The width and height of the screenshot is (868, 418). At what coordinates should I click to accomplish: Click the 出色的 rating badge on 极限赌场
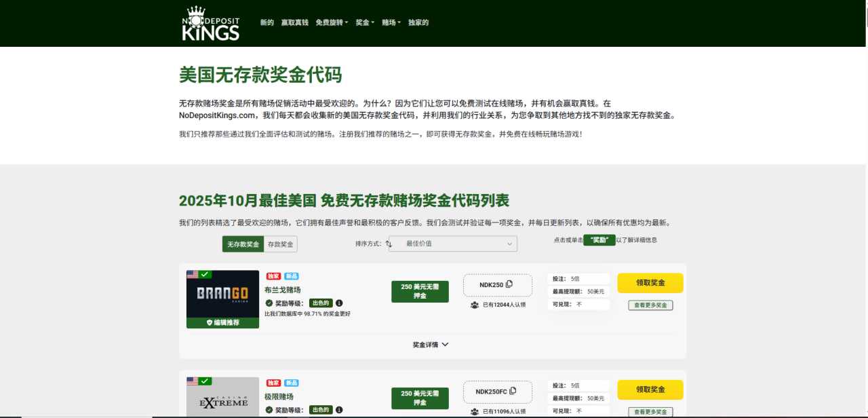[x=321, y=410]
